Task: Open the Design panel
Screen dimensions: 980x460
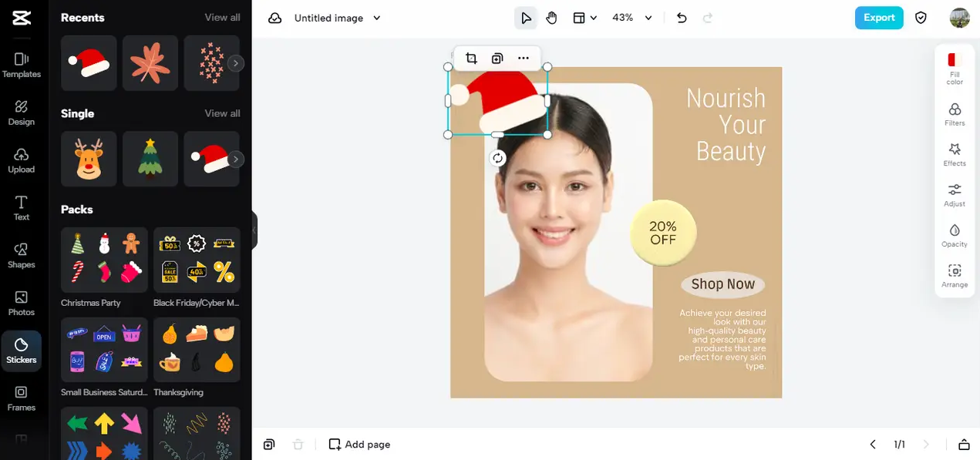Action: (x=22, y=112)
